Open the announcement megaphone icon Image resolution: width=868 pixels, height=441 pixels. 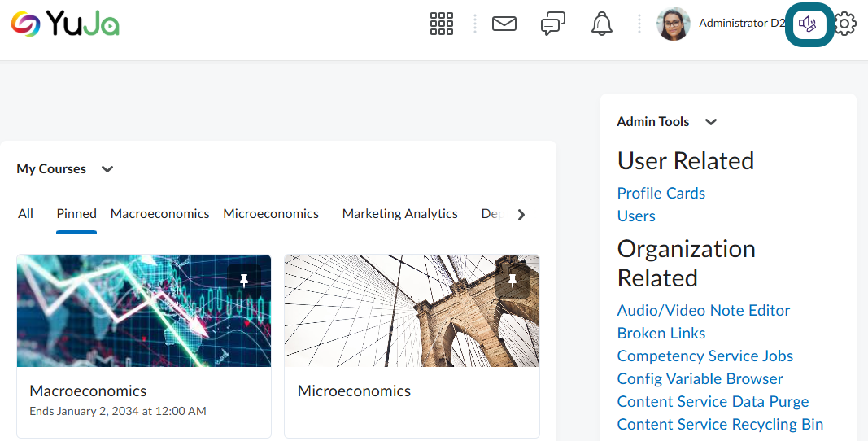809,24
